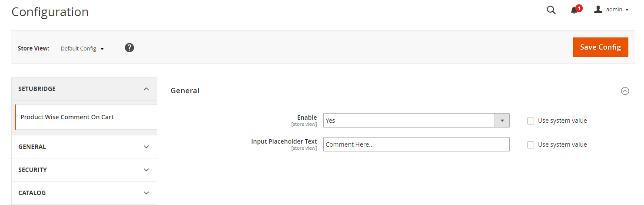Select Product Wise Comment On Cart tab
This screenshot has height=205, width=644.
coord(67,117)
